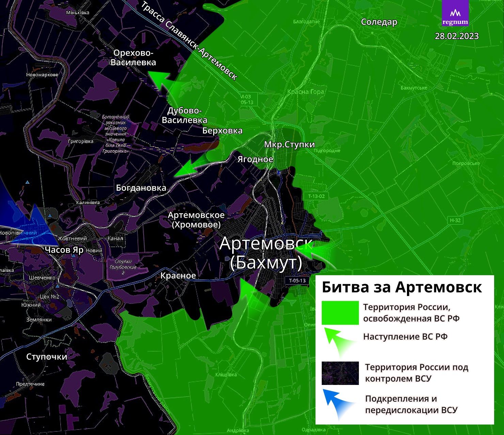Viewport: 504px width, 435px height.
Task: Click the Новомаркове village label
Action: pyautogui.click(x=42, y=75)
